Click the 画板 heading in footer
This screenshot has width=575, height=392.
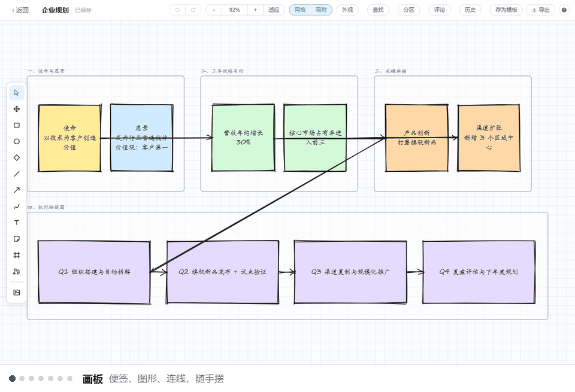(93, 379)
